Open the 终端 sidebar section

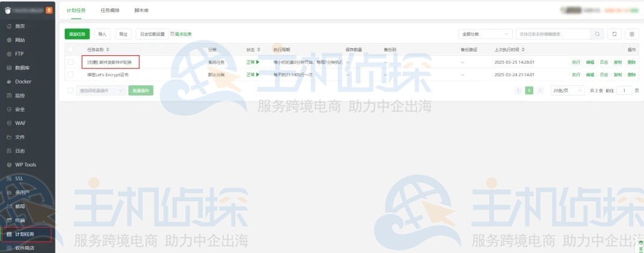(x=20, y=220)
